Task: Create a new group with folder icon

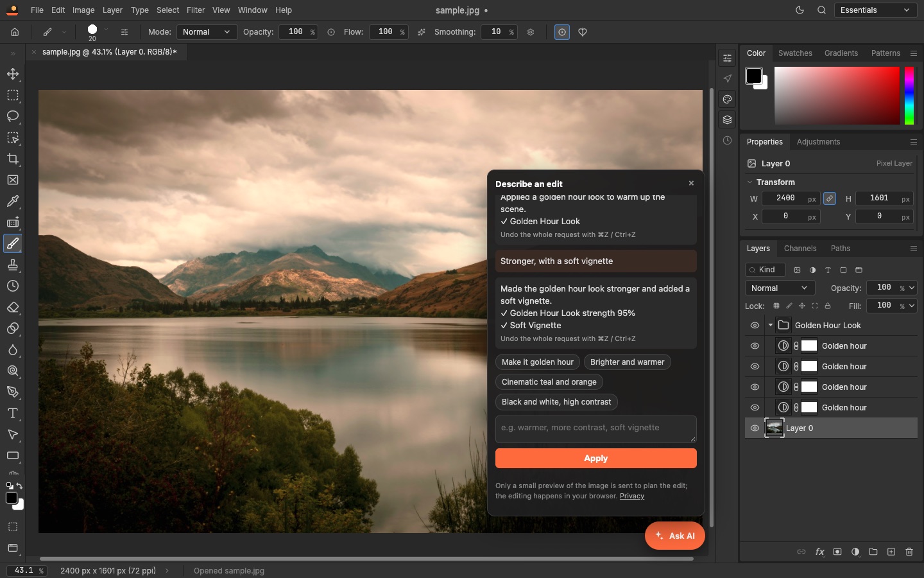Action: (x=873, y=552)
